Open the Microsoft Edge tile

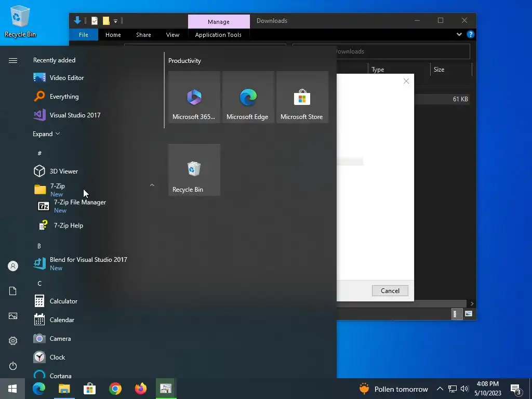coord(248,97)
